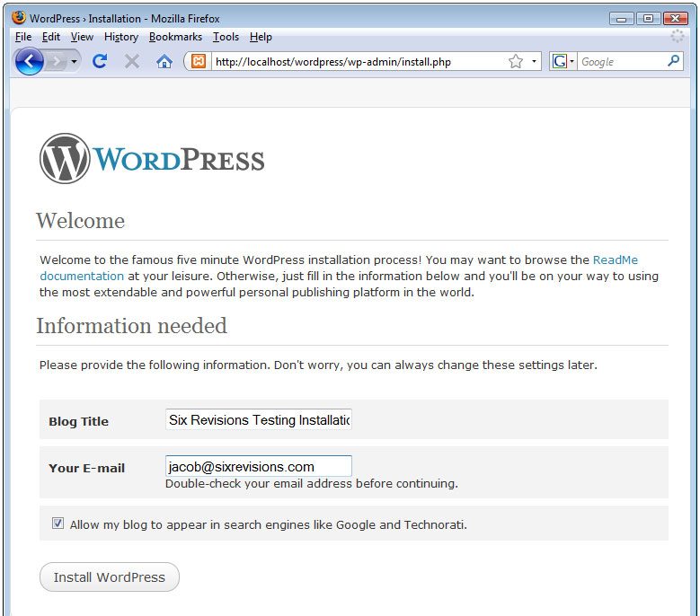
Task: Click the 'Information needed' heading
Action: coord(132,326)
